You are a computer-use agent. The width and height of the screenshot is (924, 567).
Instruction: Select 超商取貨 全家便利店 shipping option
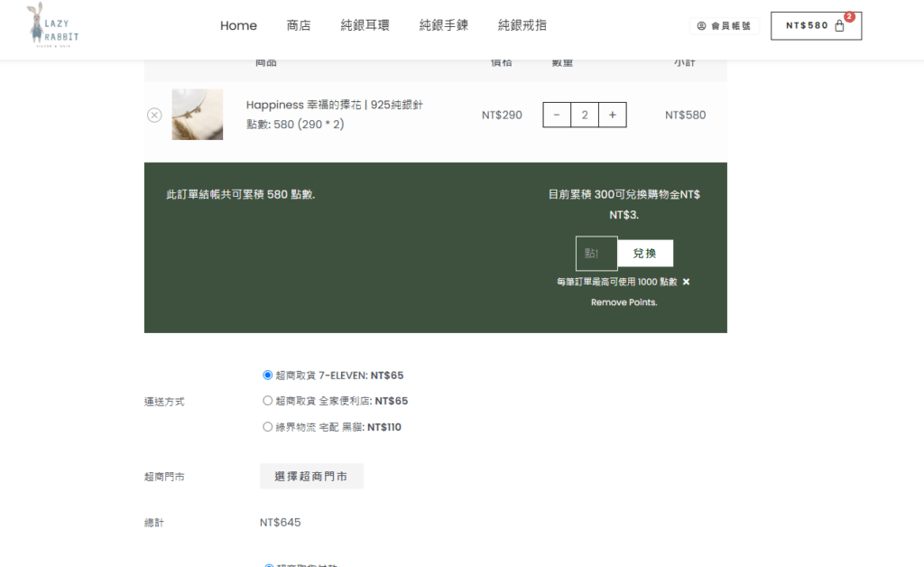[x=267, y=401]
